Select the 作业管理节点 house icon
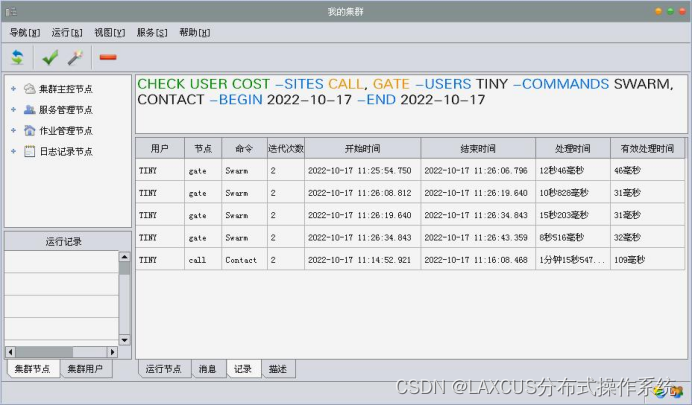Screen dimensions: 692x406 click(x=30, y=130)
